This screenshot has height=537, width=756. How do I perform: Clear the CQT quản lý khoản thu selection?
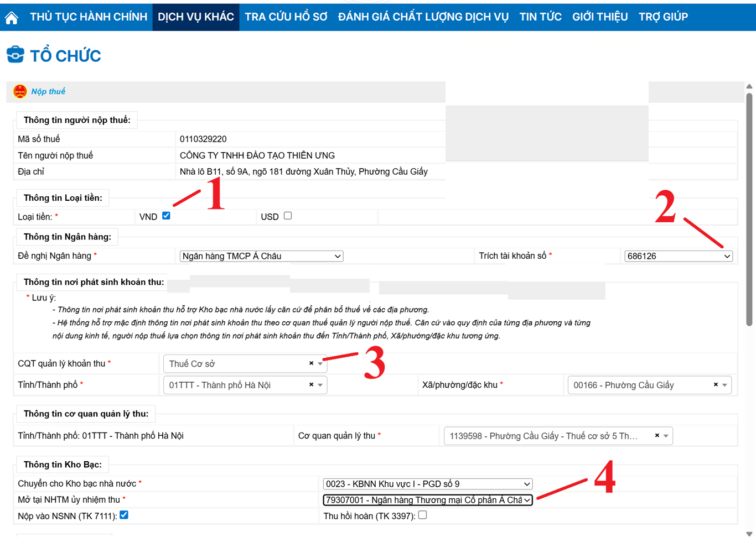(311, 363)
